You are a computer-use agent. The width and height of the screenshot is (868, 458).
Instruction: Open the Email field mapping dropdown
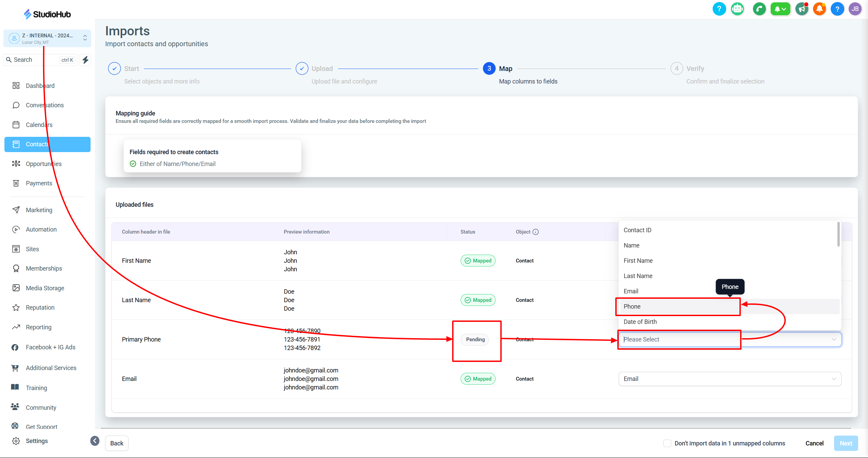tap(730, 379)
